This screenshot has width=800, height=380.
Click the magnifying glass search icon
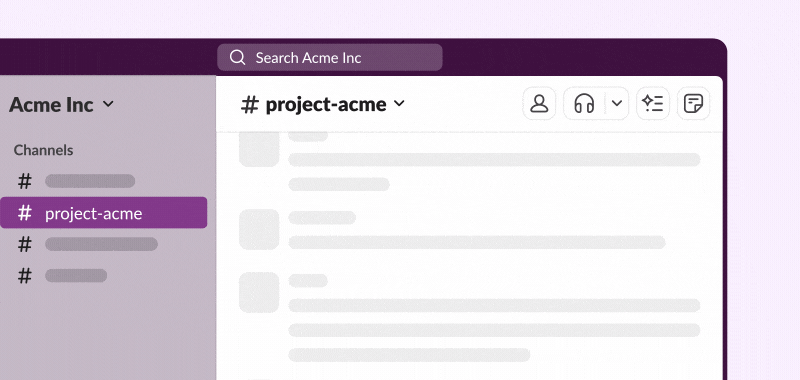(x=238, y=58)
